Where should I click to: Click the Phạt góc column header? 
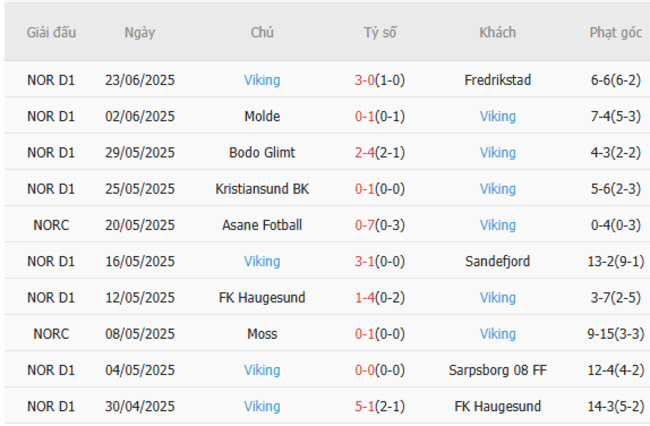pos(615,32)
